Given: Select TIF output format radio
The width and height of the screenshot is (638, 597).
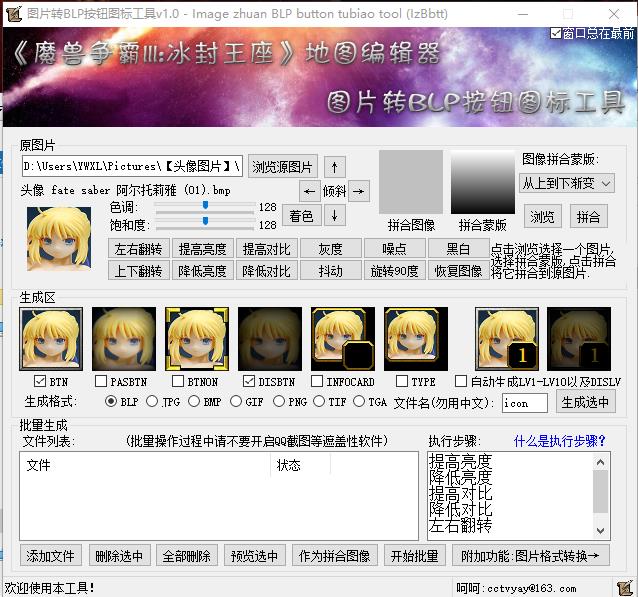Looking at the screenshot, I should (x=319, y=402).
